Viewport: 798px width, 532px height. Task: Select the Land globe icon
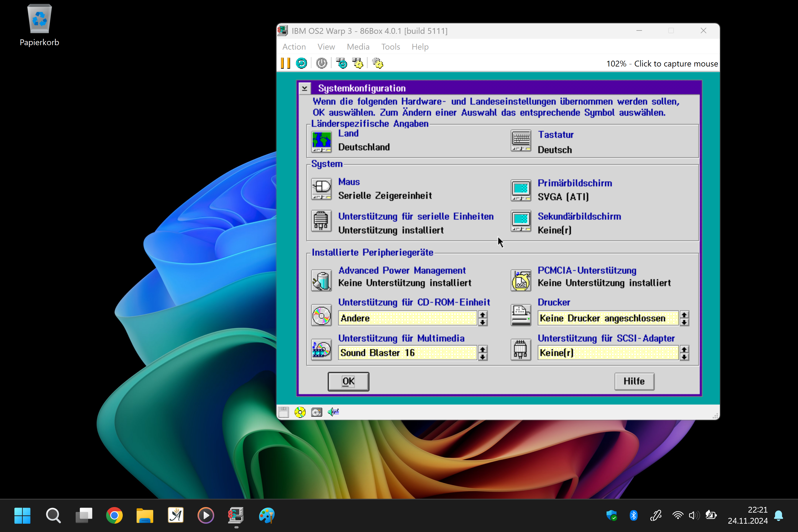[321, 142]
